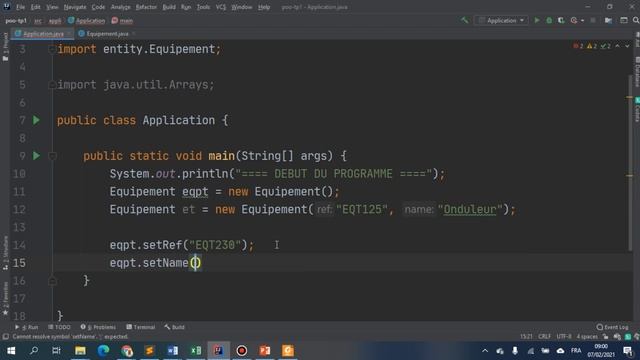Click run gutter arrow beside main method
Viewport: 640px width, 360px height.
(36, 156)
